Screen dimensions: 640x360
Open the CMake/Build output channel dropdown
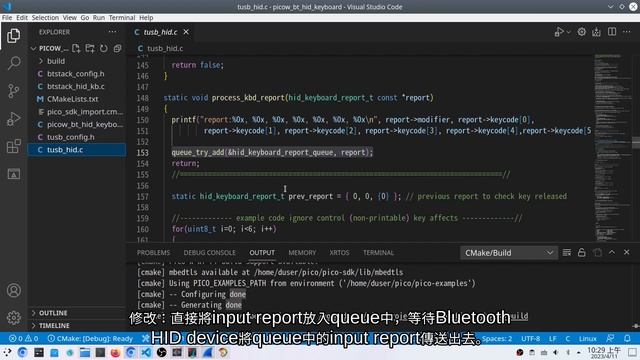pyautogui.click(x=509, y=253)
